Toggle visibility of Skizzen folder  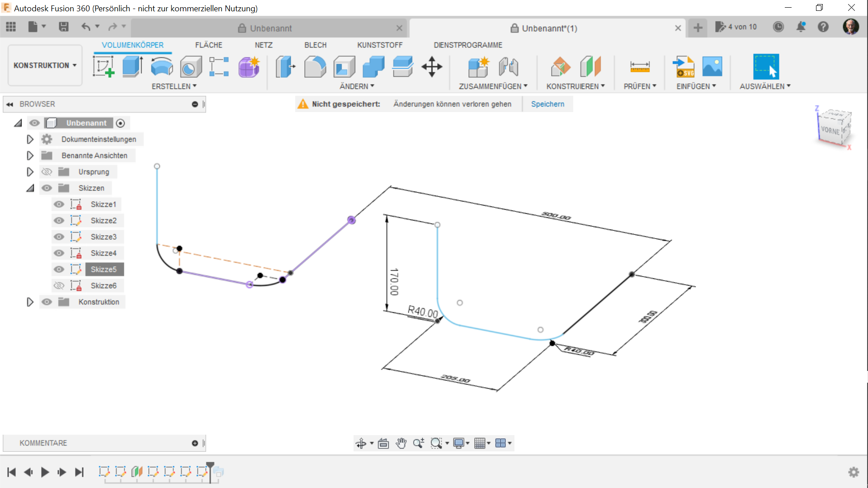(47, 188)
